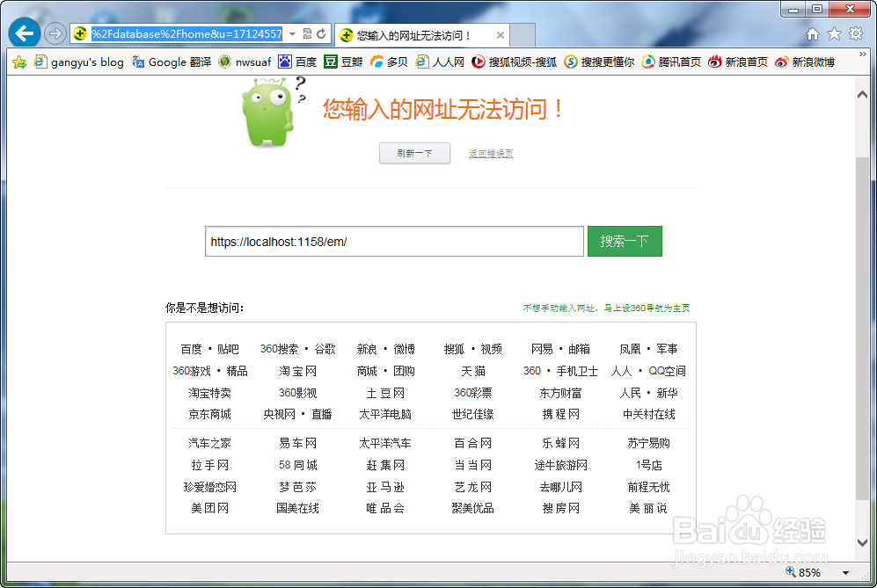877x588 pixels.
Task: Open 新浪首页 favorite
Action: pyautogui.click(x=738, y=62)
